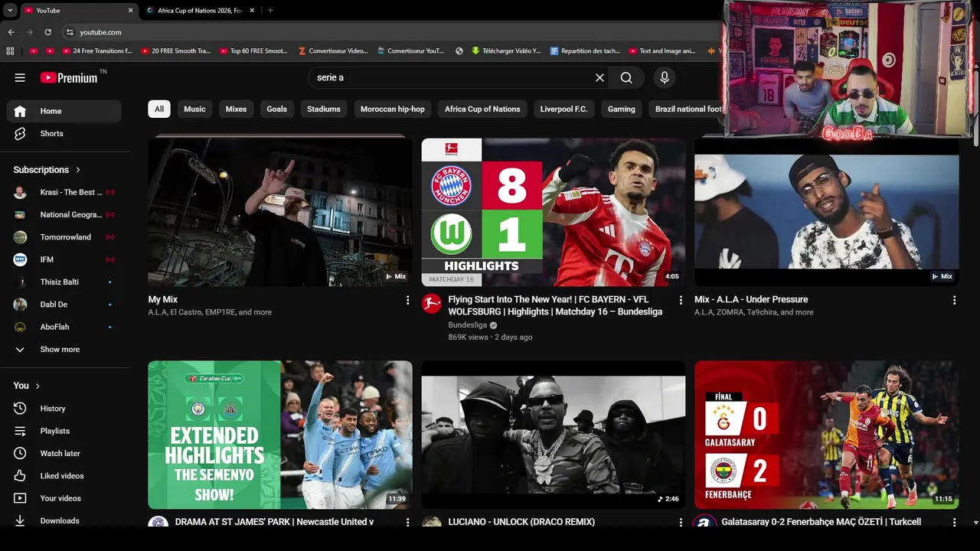The height and width of the screenshot is (551, 980).
Task: Open options for Newcastle United video
Action: 407,522
